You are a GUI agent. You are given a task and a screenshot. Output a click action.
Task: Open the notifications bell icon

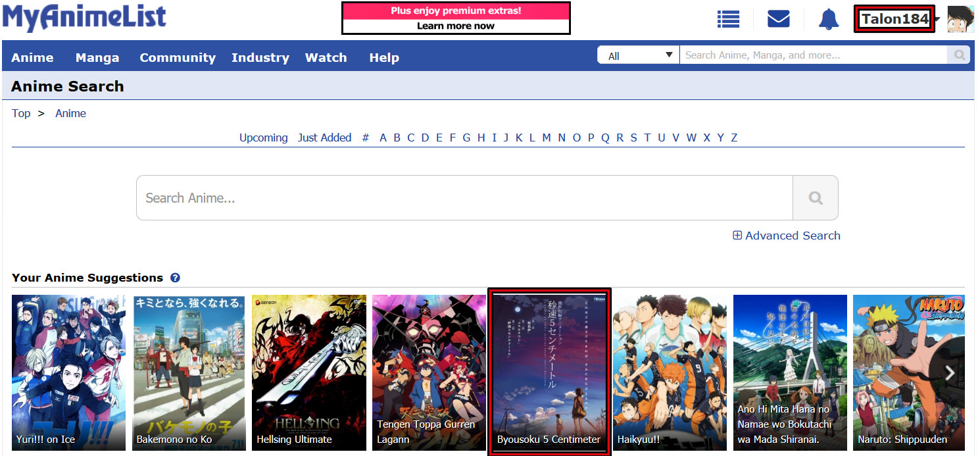pyautogui.click(x=829, y=19)
